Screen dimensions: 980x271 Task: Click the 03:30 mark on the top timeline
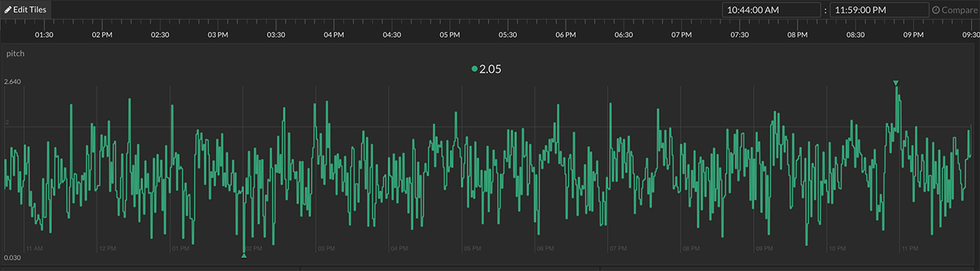(276, 35)
